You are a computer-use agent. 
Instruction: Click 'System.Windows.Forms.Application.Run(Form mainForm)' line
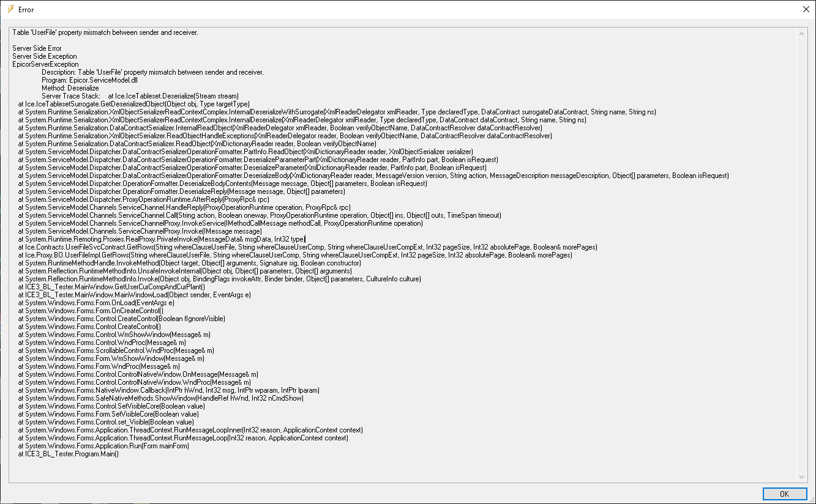[103, 446]
